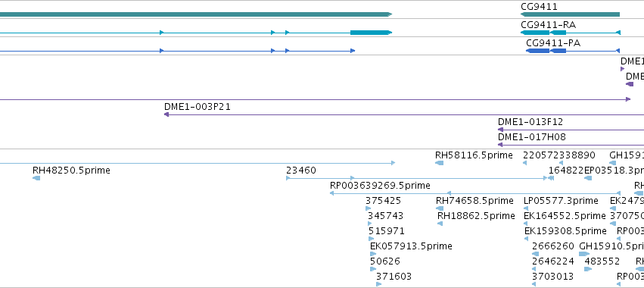Image resolution: width=644 pixels, height=288 pixels.
Task: Click the RH48250.5prime EST marker
Action: tap(36, 178)
